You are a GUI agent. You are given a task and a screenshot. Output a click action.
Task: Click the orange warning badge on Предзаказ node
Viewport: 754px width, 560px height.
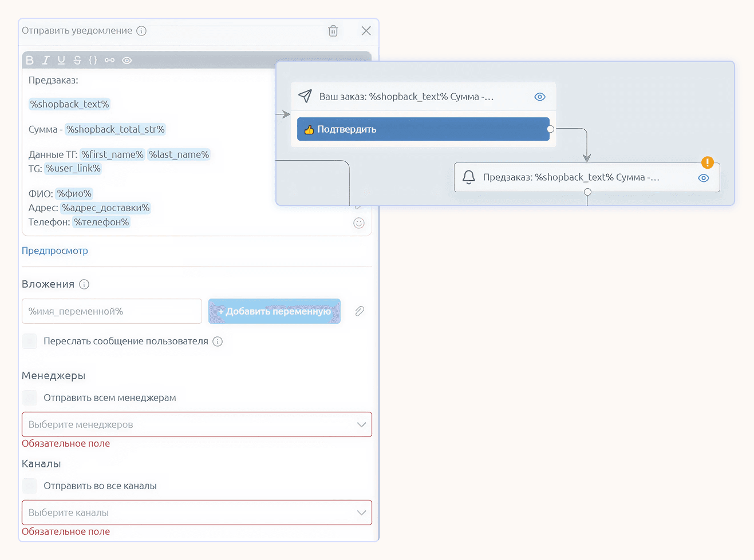pyautogui.click(x=708, y=162)
